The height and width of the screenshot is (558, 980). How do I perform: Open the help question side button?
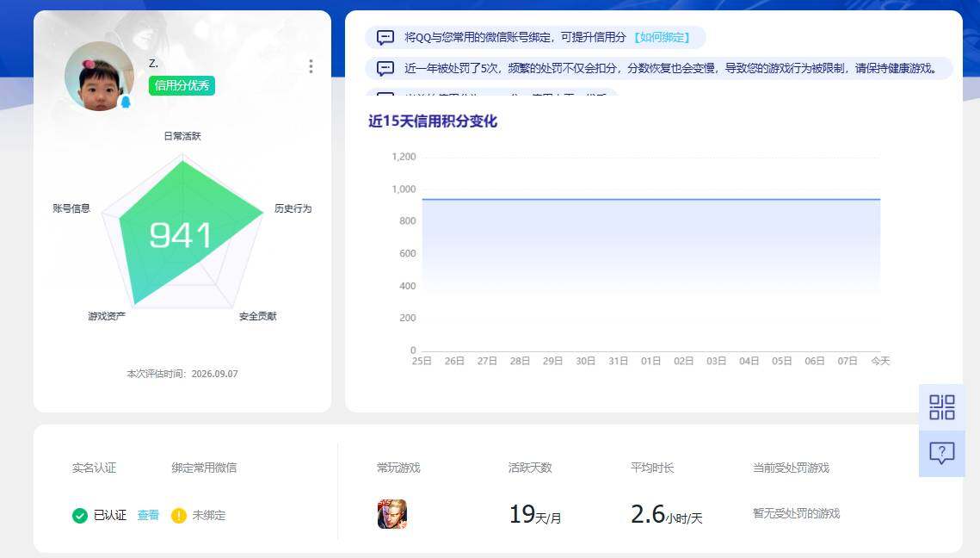click(x=942, y=453)
